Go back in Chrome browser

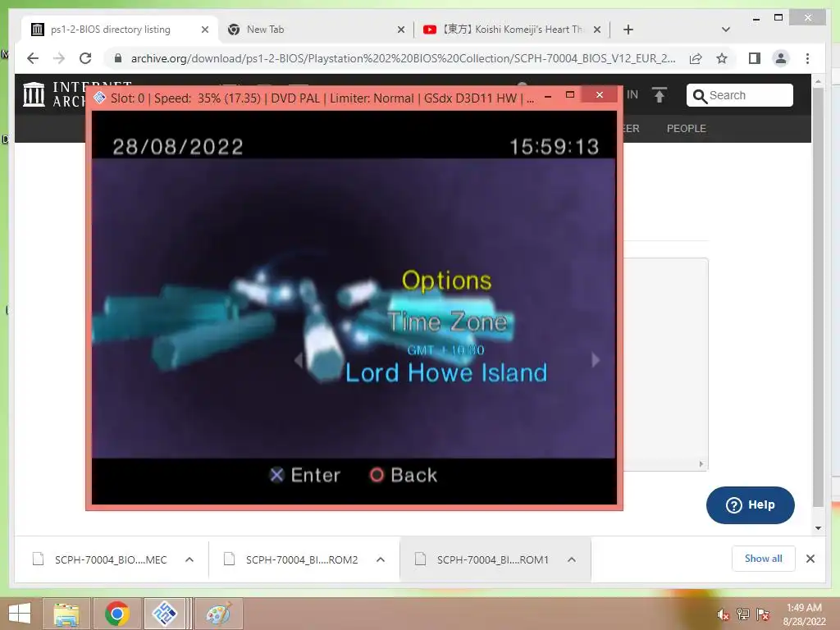coord(33,58)
